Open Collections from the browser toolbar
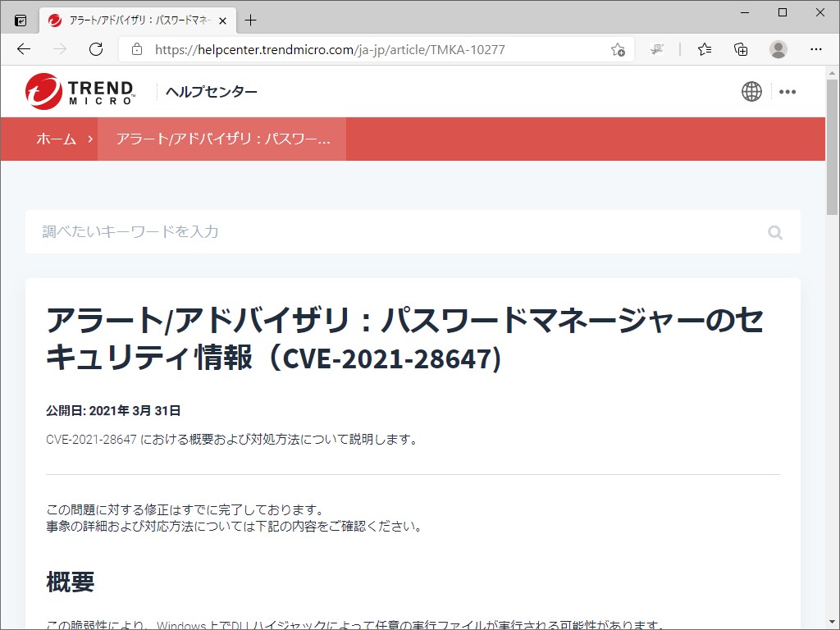 click(x=741, y=49)
